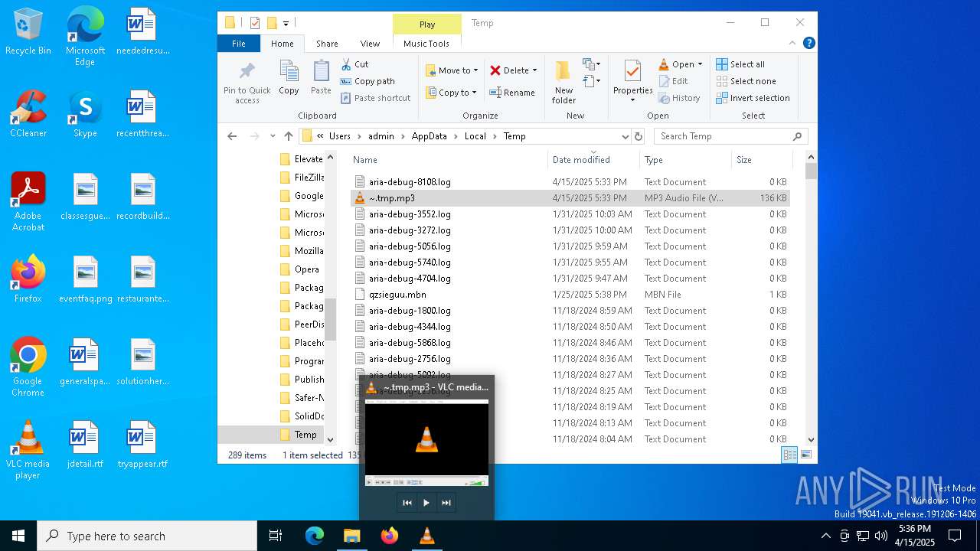The height and width of the screenshot is (551, 980).
Task: Click Select none in ribbon
Action: (x=746, y=81)
